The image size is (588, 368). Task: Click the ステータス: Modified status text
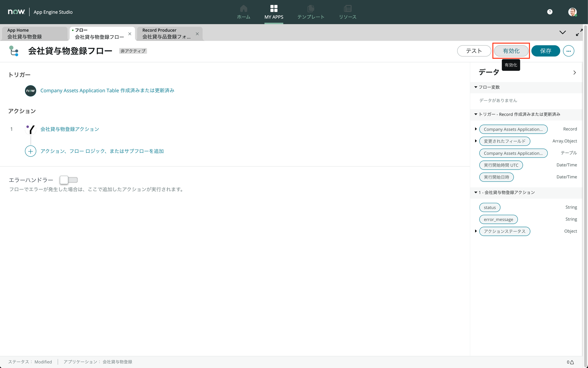(30, 362)
